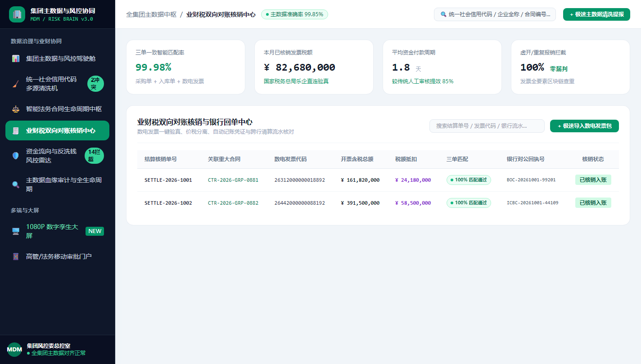The width and height of the screenshot is (641, 364).
Task: Click bank receipt BOC-20261001-99201
Action: coord(531,180)
